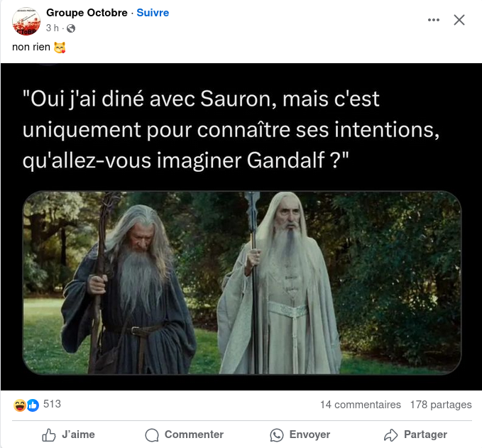Screen dimensions: 482x448
Task: Click the blue thumbs-up reaction icon
Action: (33, 405)
